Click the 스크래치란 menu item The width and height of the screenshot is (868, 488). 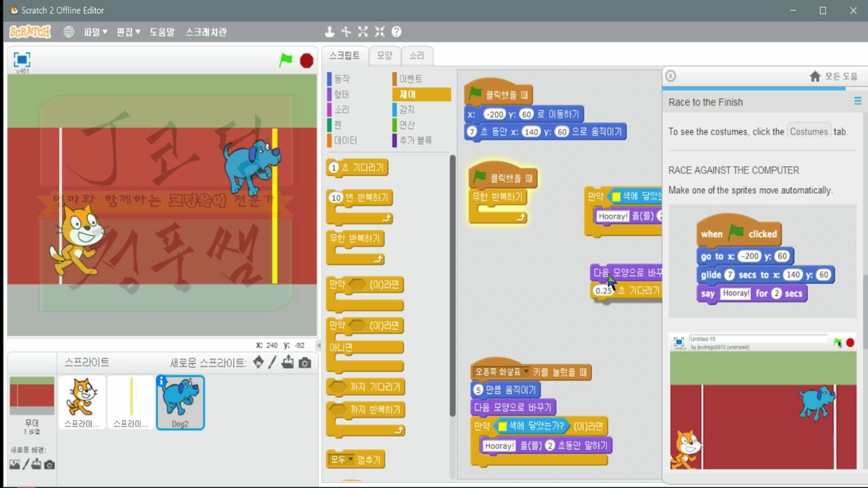tap(206, 32)
